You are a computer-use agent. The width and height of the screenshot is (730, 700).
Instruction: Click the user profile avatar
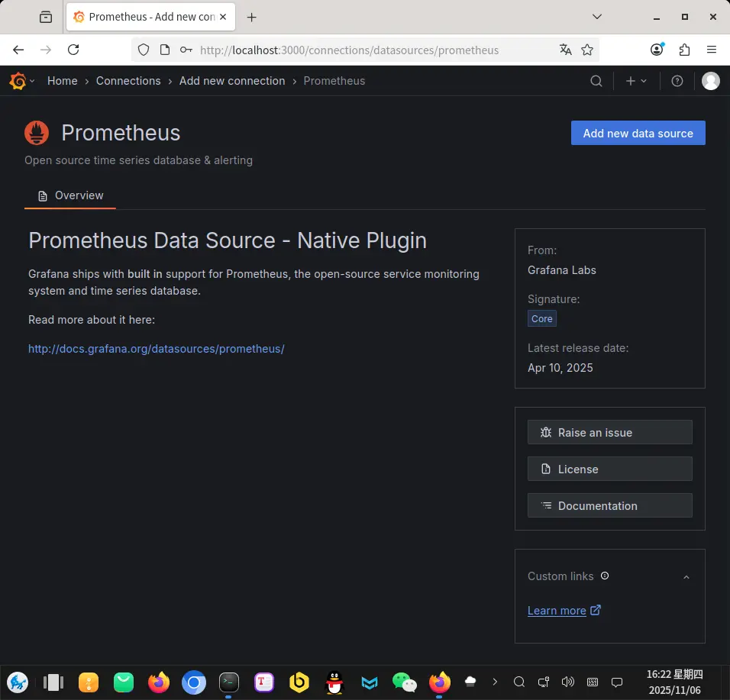[711, 81]
